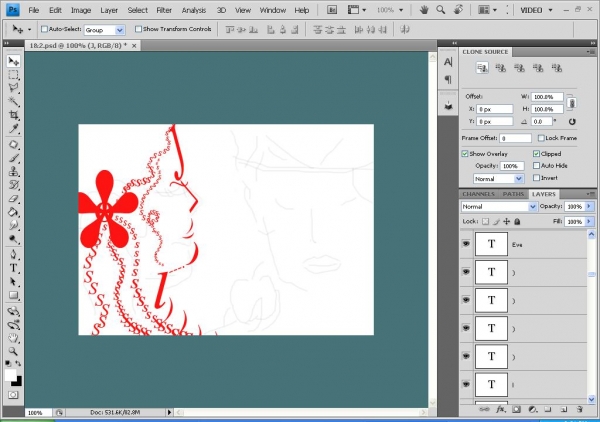Check the Lock Frame checkbox
600x422 pixels.
coord(541,138)
